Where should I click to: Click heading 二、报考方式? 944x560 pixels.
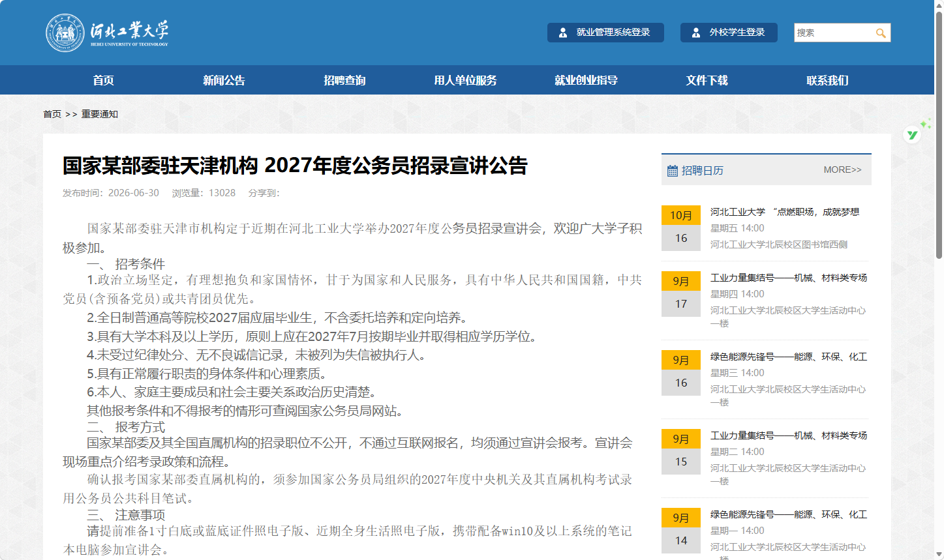point(126,427)
